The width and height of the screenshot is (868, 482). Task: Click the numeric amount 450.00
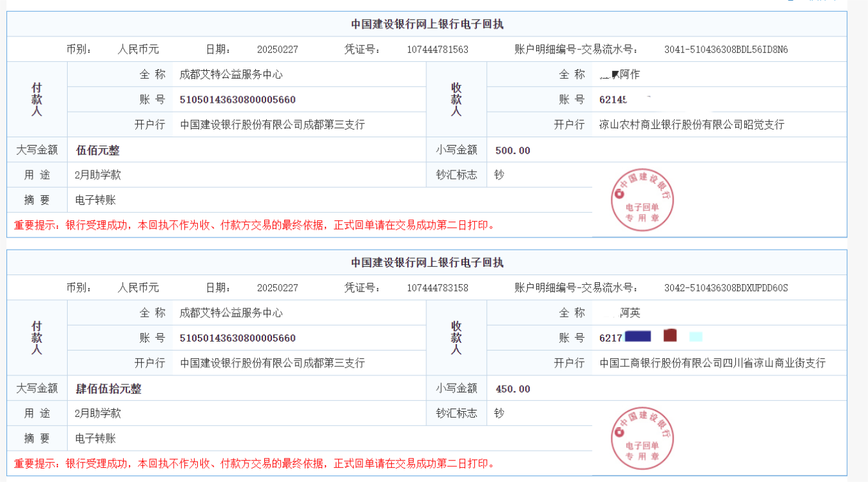coord(513,389)
